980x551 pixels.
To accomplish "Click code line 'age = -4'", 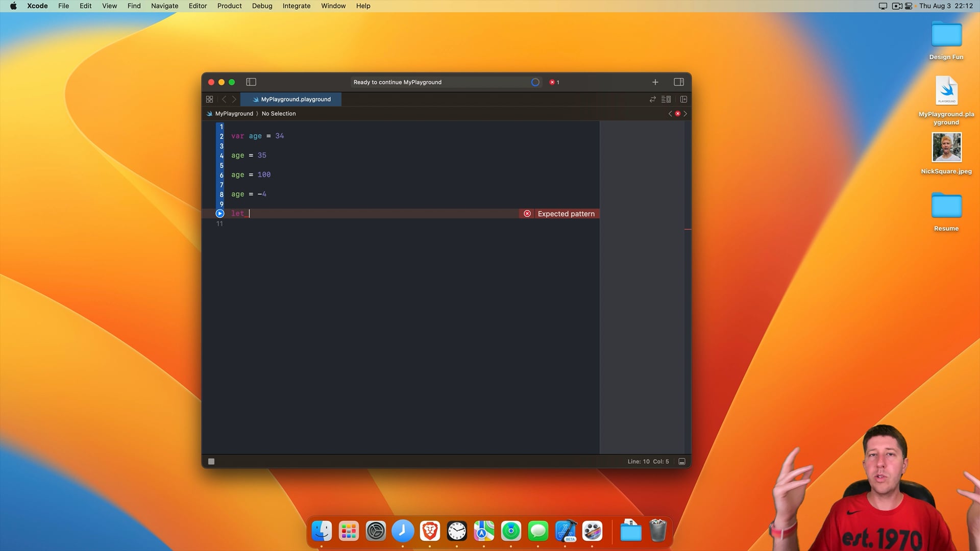I will pos(249,194).
